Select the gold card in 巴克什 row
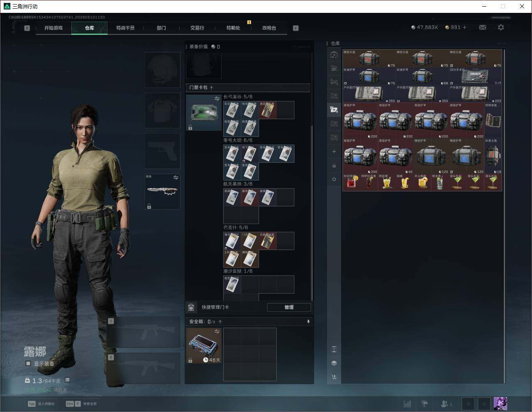 coord(268,241)
